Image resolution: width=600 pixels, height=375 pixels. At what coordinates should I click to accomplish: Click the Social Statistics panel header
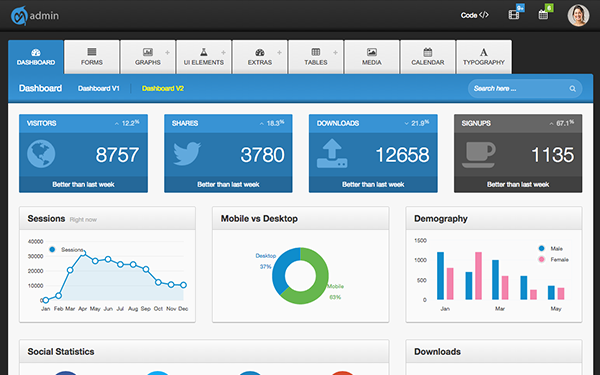point(204,351)
